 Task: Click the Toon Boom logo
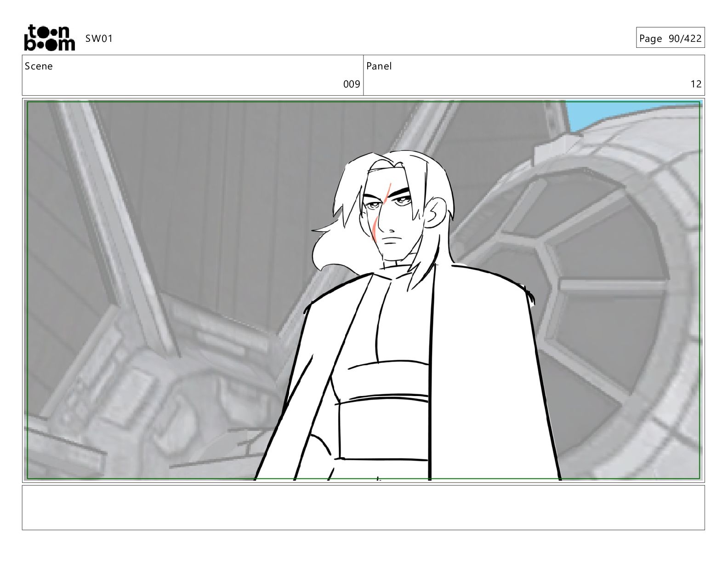coord(49,38)
